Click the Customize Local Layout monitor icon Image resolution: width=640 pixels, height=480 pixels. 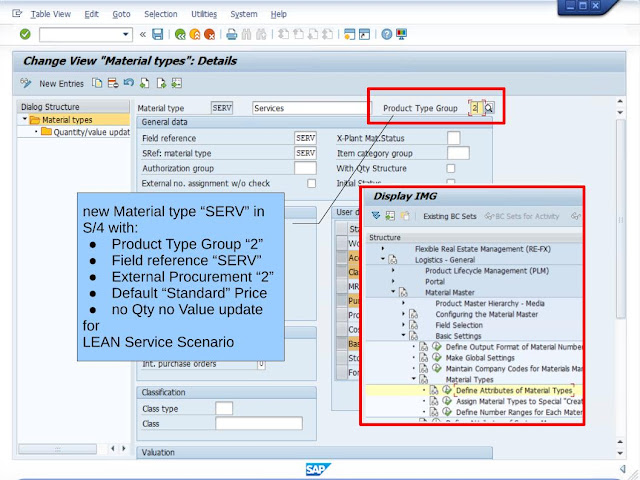pos(401,34)
